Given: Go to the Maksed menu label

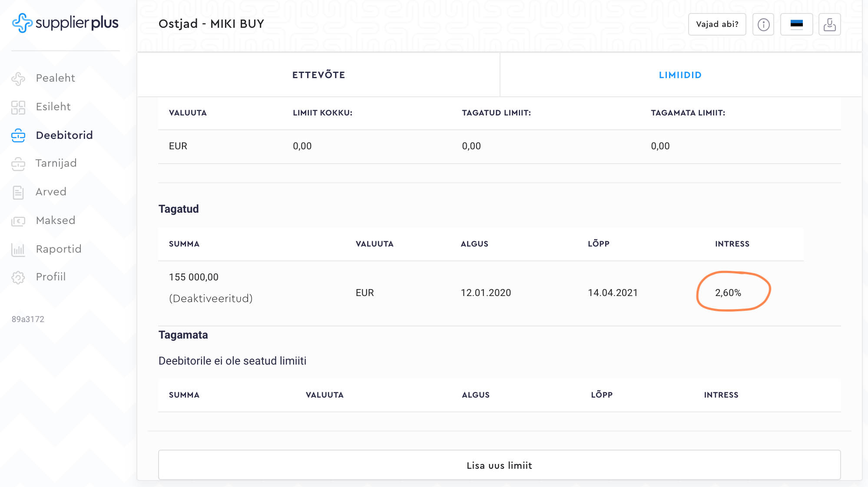Looking at the screenshot, I should coord(56,220).
